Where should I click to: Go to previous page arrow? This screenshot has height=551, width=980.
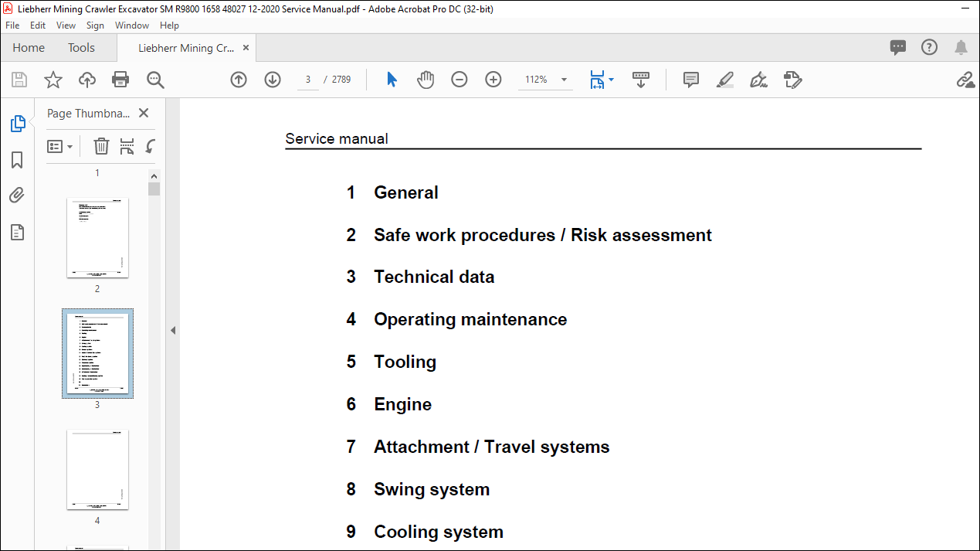pos(239,80)
